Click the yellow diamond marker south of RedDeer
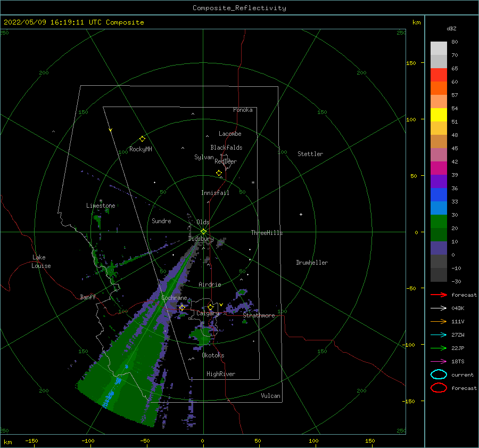This screenshot has height=448, width=479. tap(219, 173)
